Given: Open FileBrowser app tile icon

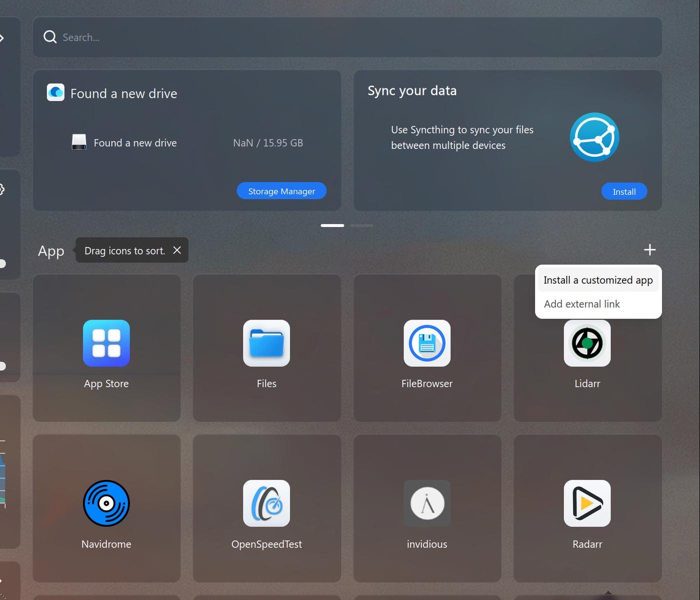Looking at the screenshot, I should tap(426, 343).
